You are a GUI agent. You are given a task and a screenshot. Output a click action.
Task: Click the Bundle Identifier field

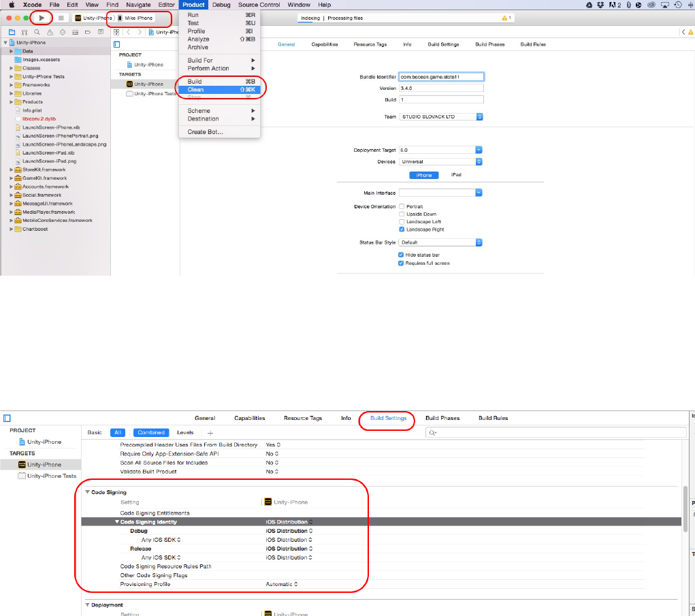tap(442, 77)
